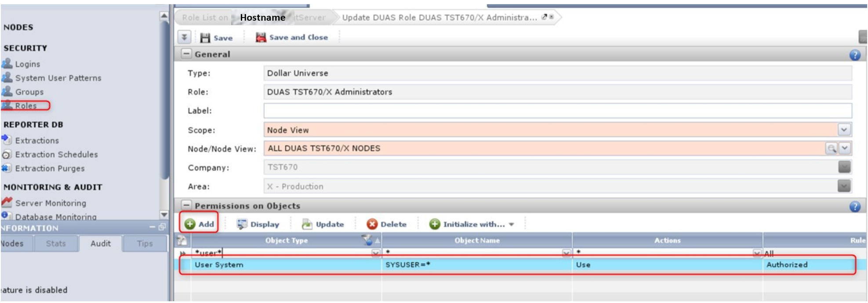Click search icon in Node/Node View field
This screenshot has width=868, height=303.
click(831, 149)
